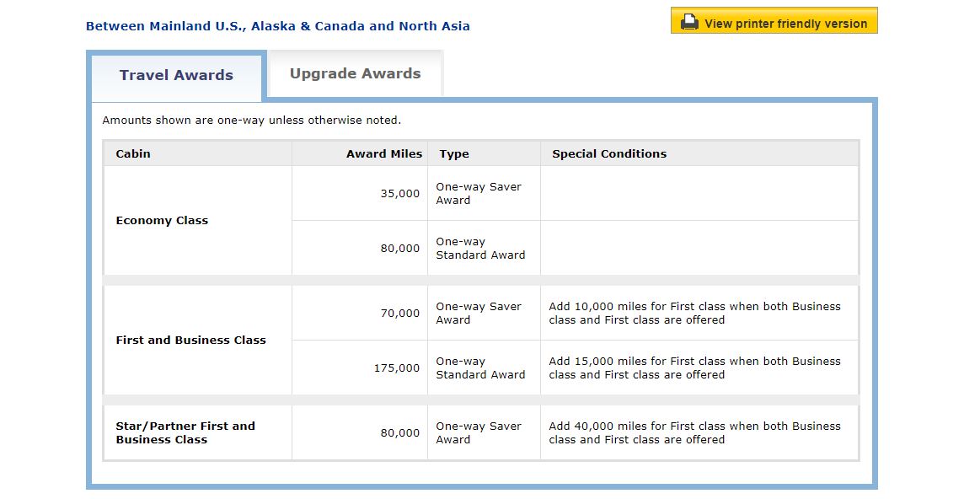The height and width of the screenshot is (499, 980).
Task: Click the 70,000 award miles value
Action: (399, 314)
